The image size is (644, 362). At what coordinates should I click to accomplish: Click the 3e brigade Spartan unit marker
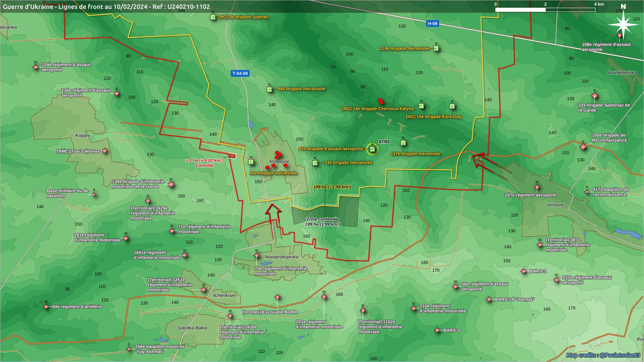pyautogui.click(x=213, y=17)
